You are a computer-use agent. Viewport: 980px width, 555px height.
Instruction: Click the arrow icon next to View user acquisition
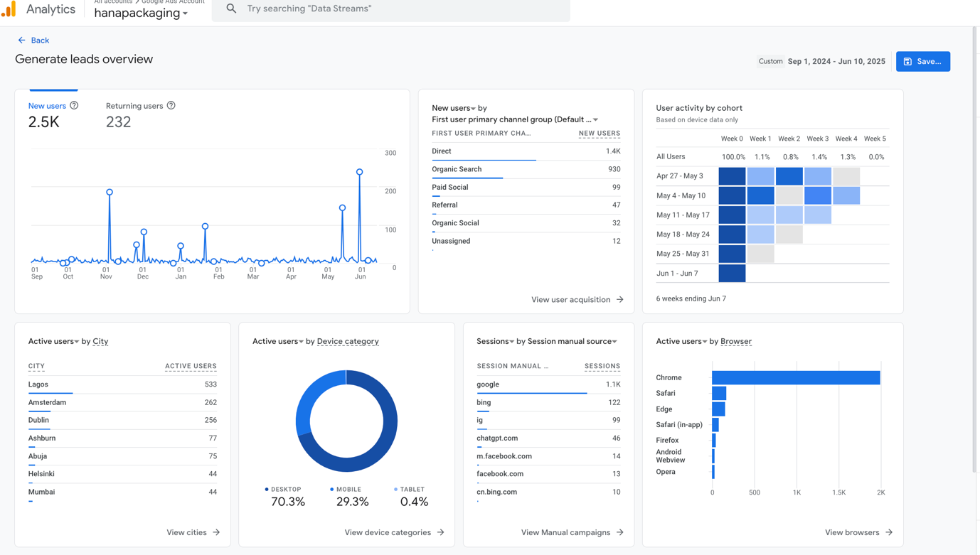click(619, 299)
